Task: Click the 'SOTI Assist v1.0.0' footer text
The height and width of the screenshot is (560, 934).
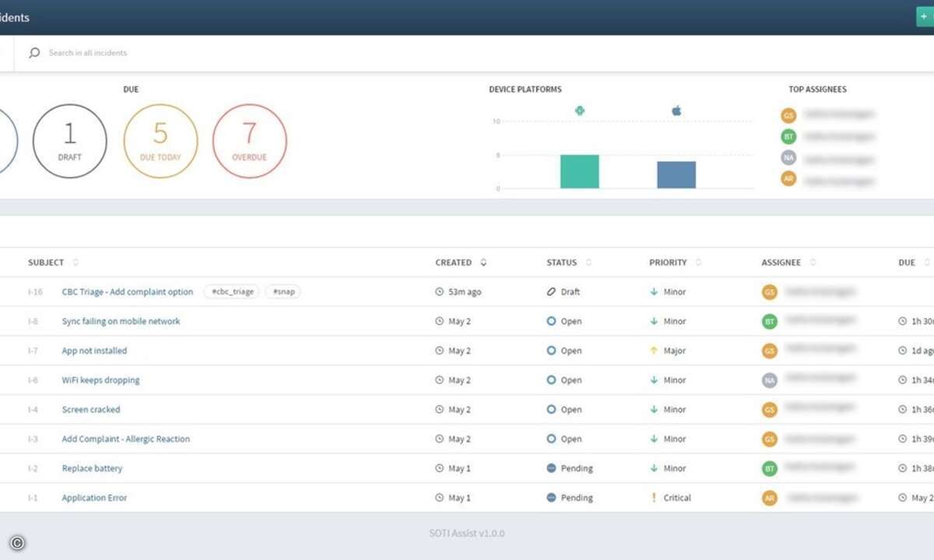Action: tap(467, 534)
